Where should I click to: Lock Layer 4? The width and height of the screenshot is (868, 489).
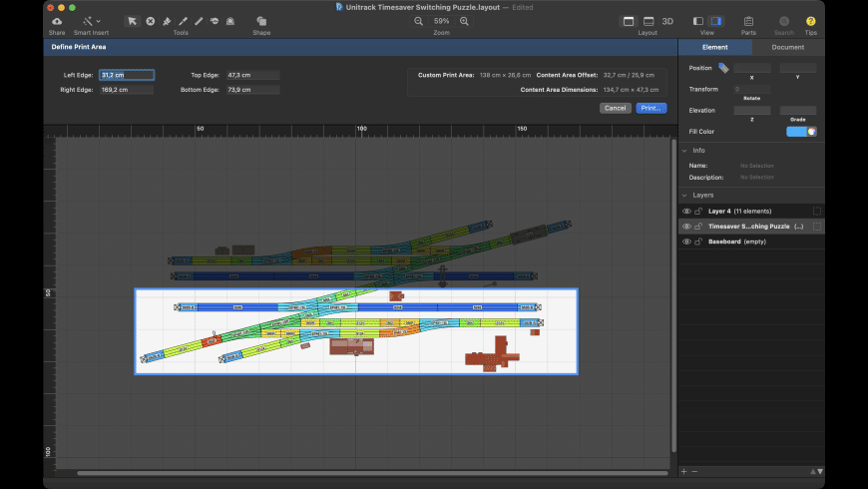pos(698,211)
